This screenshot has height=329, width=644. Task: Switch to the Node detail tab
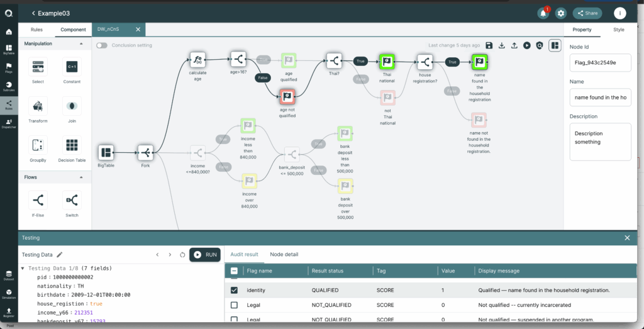284,254
